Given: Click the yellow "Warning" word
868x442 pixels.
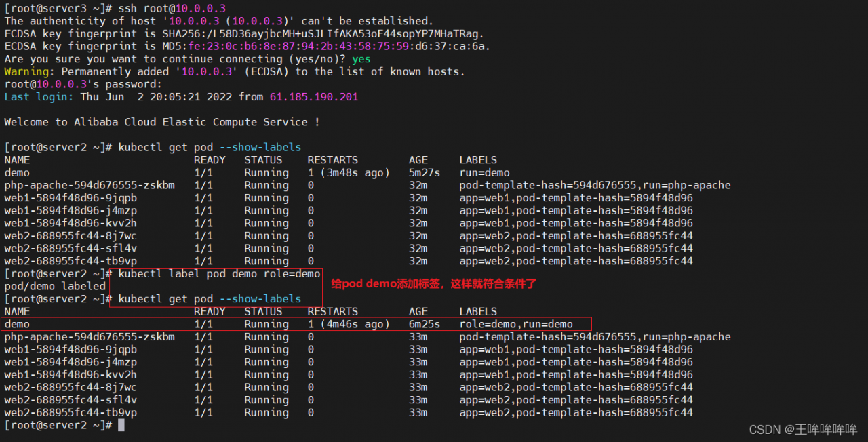Looking at the screenshot, I should [x=27, y=71].
